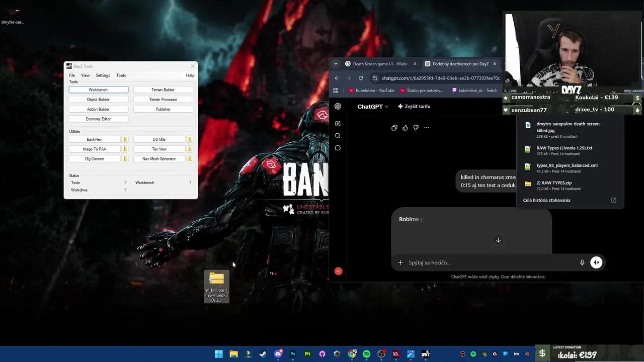Copy the ChatGPT response
The height and width of the screenshot is (362, 644).
click(394, 128)
